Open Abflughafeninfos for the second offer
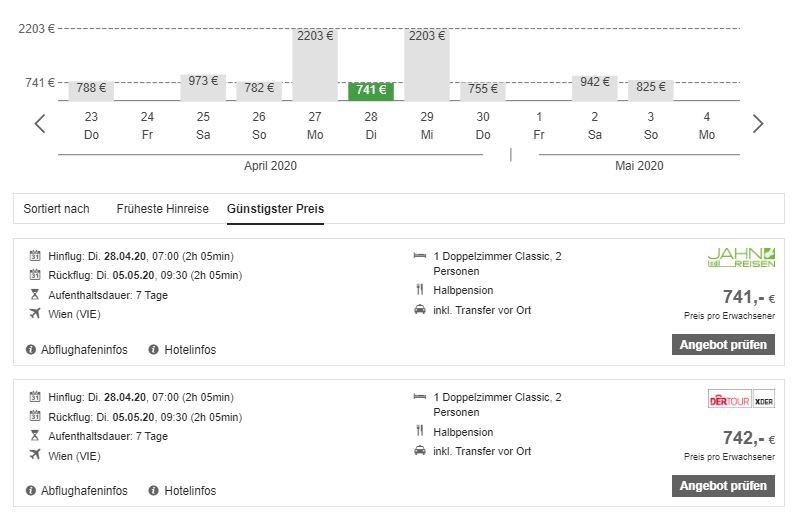The image size is (794, 515). coord(84,491)
